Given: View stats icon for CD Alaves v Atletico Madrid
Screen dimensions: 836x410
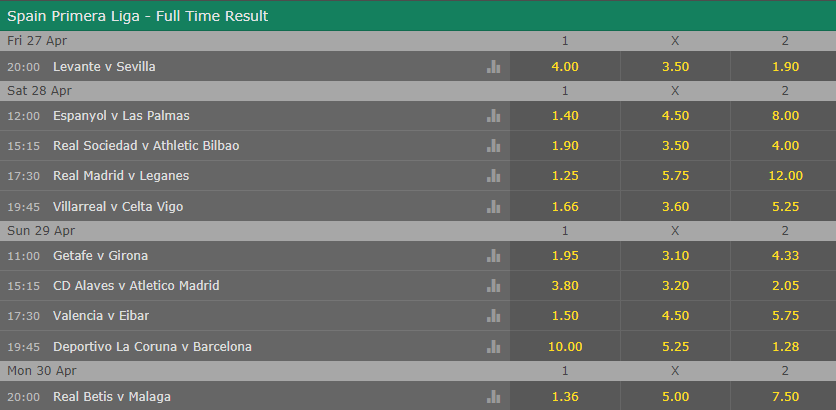Looking at the screenshot, I should click(x=492, y=286).
